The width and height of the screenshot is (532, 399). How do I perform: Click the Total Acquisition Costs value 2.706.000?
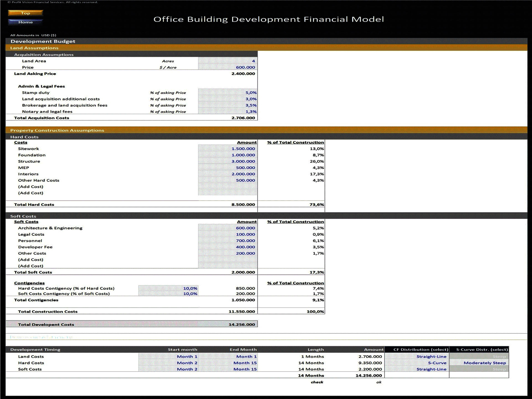[243, 118]
